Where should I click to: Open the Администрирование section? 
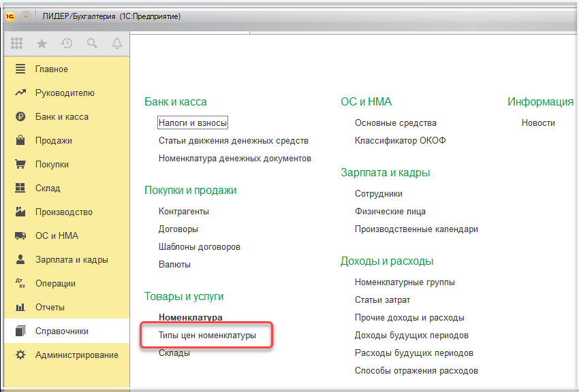[67, 355]
